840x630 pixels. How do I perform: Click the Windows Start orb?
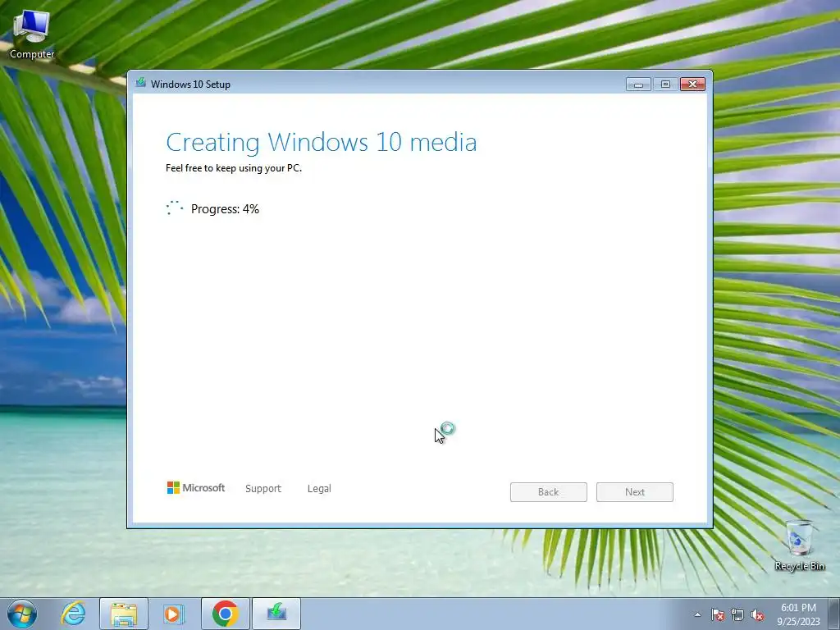point(22,614)
